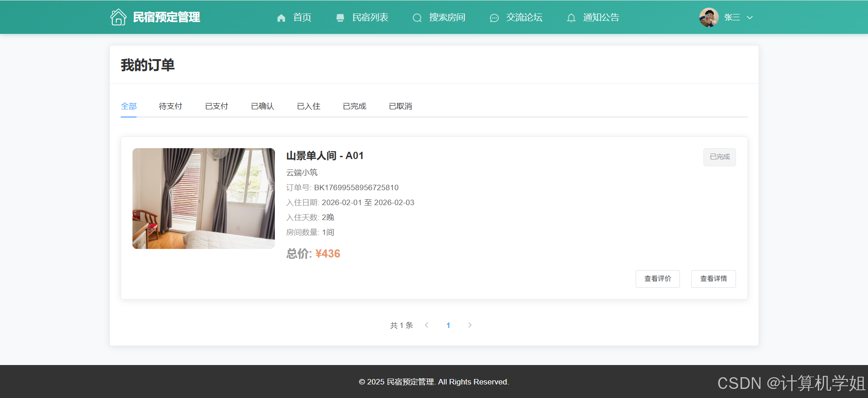
Task: Click the 民宿预定管理 site title
Action: tap(166, 17)
